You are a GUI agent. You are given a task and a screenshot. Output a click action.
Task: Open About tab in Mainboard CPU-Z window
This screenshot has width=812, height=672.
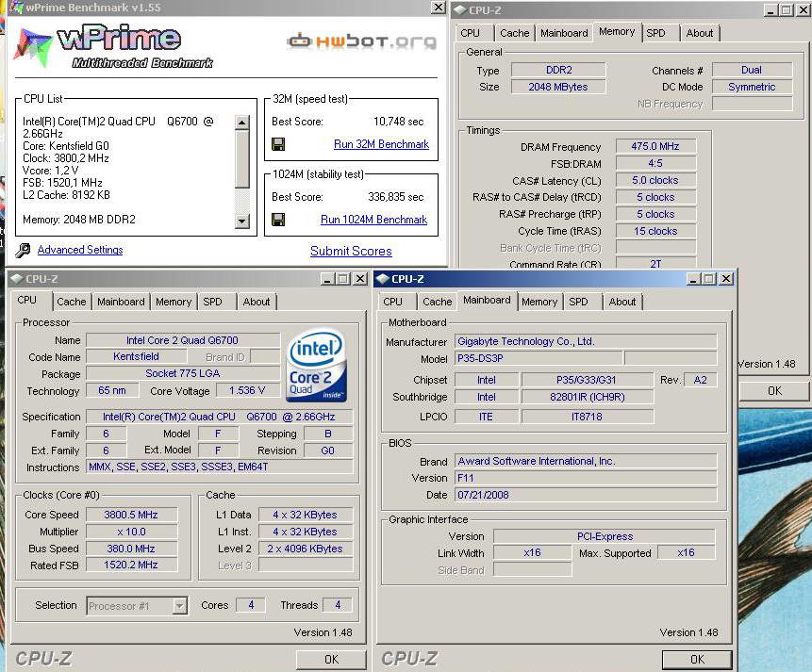621,302
